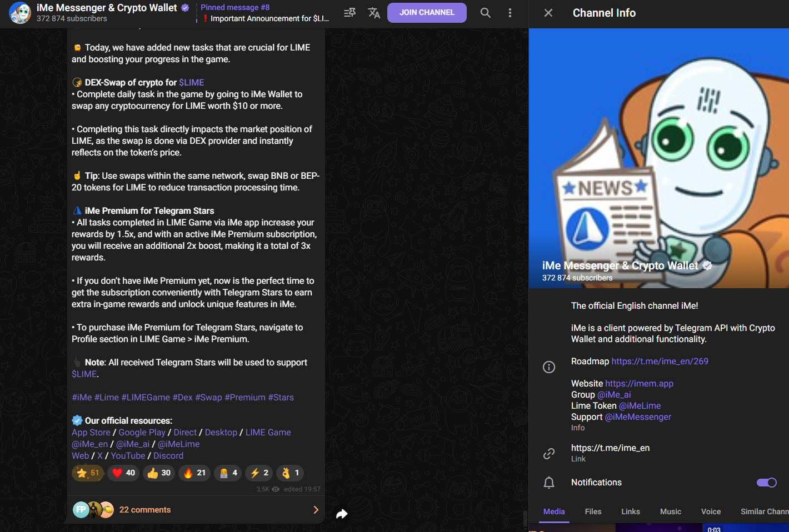
Task: Switch to the Files tab
Action: coord(593,511)
